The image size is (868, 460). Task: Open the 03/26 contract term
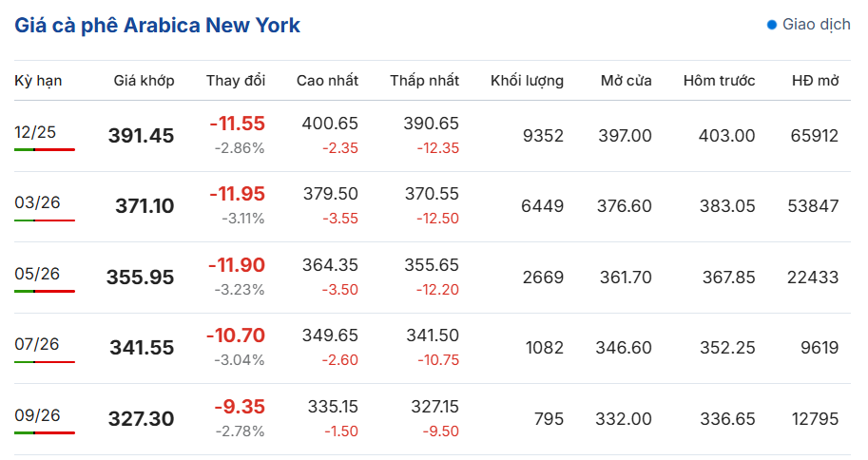(37, 202)
